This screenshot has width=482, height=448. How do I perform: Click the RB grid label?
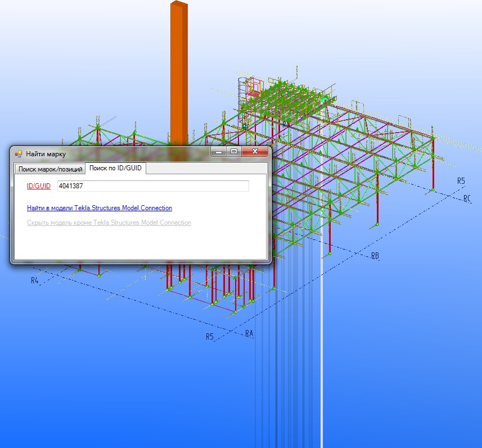375,256
